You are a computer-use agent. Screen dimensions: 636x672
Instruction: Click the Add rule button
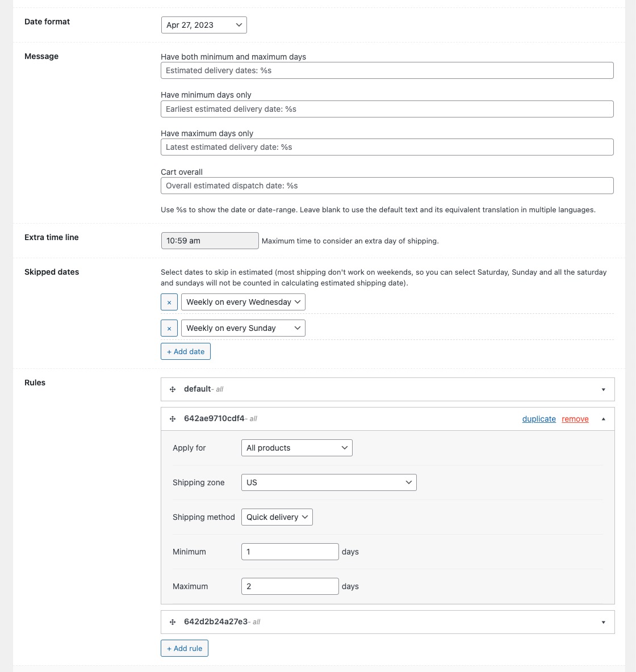click(x=185, y=648)
